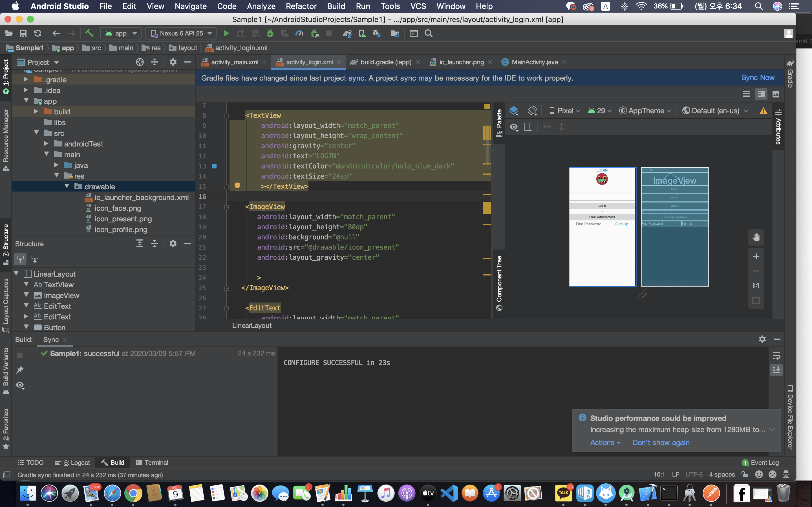Open the Refactor menu
The width and height of the screenshot is (812, 507).
point(301,6)
